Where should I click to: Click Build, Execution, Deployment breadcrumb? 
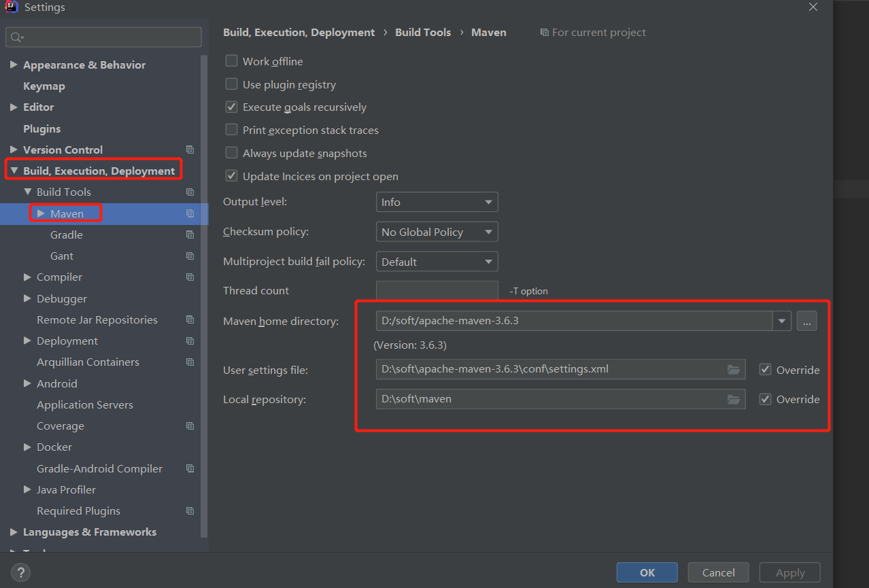point(299,32)
